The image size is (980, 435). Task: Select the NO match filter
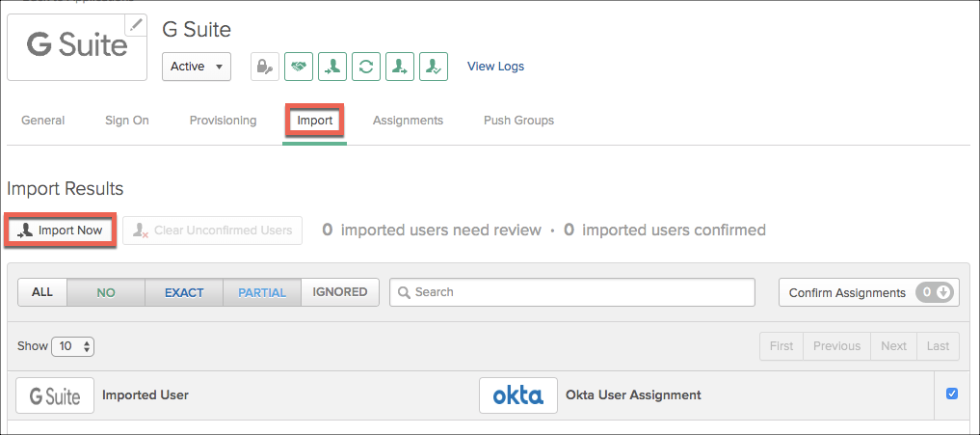[x=106, y=292]
